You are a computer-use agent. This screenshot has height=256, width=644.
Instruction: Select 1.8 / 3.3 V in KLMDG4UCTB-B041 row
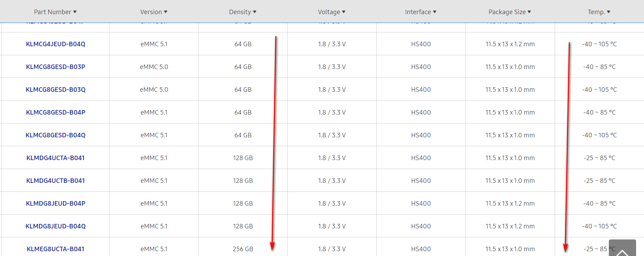click(332, 181)
